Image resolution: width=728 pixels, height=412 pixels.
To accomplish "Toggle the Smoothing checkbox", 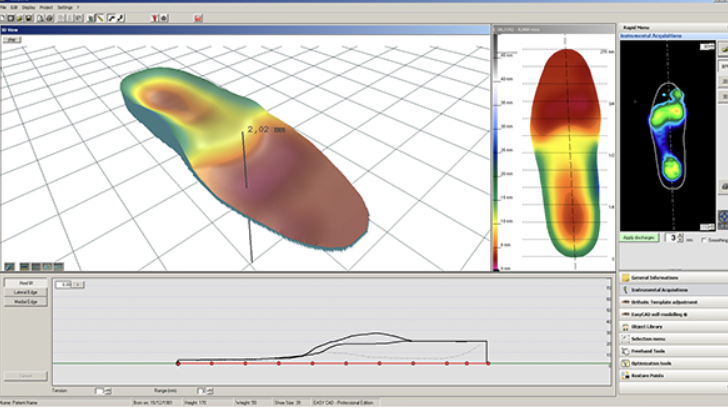I will 703,239.
